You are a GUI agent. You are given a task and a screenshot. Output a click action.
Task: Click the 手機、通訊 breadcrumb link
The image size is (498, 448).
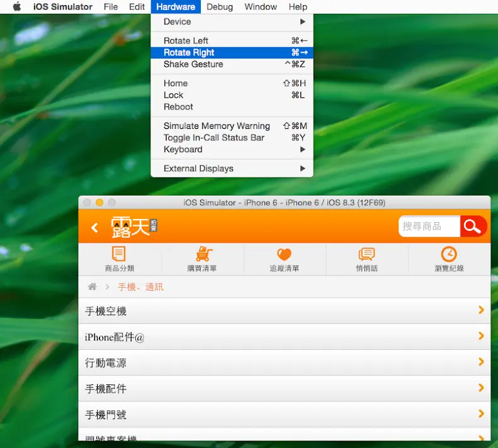click(x=140, y=287)
